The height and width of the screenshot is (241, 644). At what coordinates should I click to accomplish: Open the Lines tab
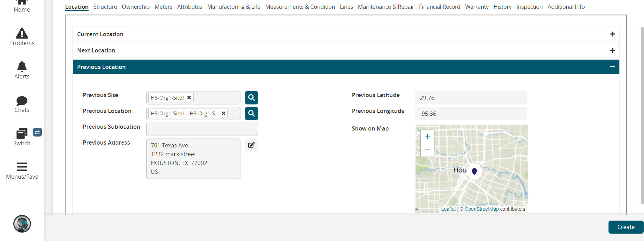pyautogui.click(x=346, y=7)
